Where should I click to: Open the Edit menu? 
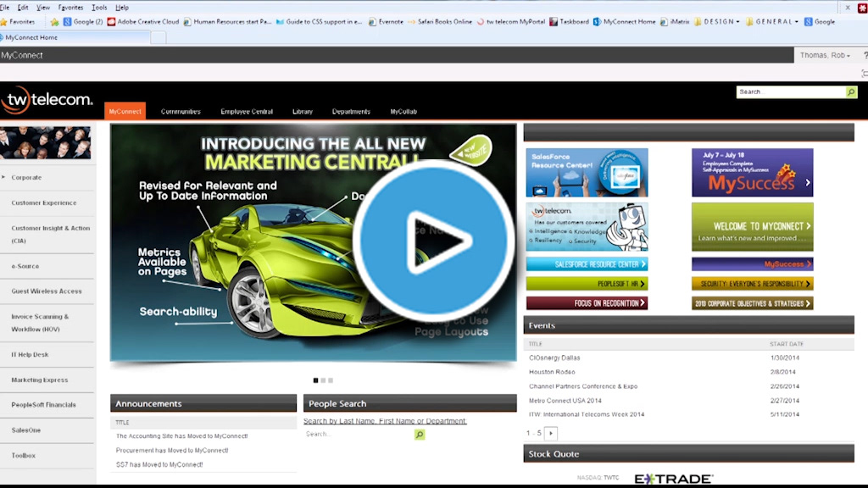[23, 7]
